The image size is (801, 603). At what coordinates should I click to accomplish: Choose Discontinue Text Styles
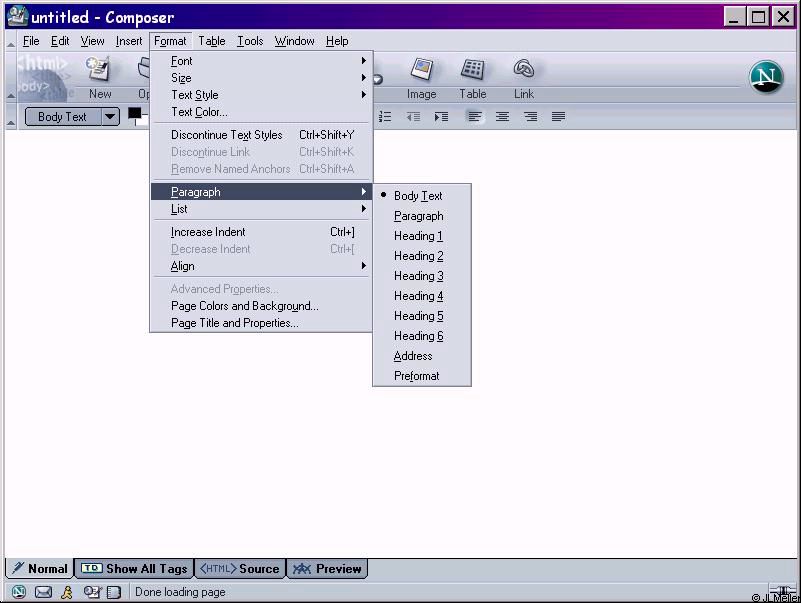[262, 134]
